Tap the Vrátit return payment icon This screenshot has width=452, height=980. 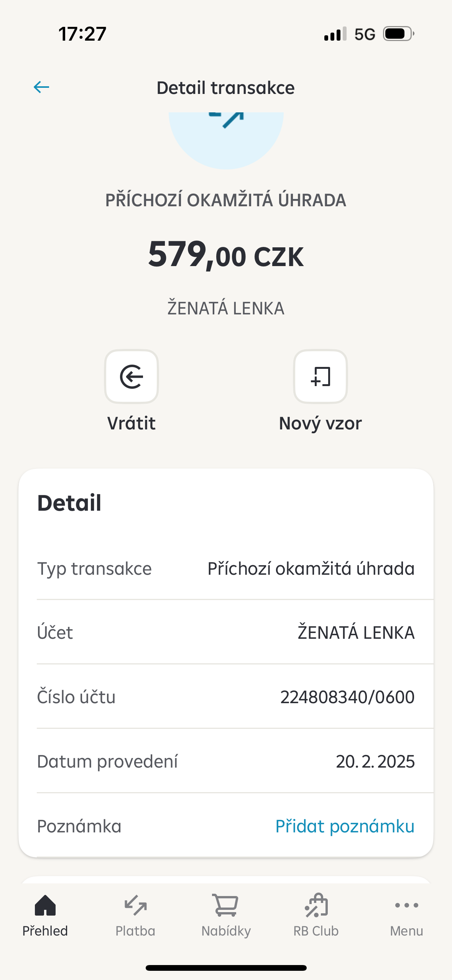pyautogui.click(x=131, y=377)
